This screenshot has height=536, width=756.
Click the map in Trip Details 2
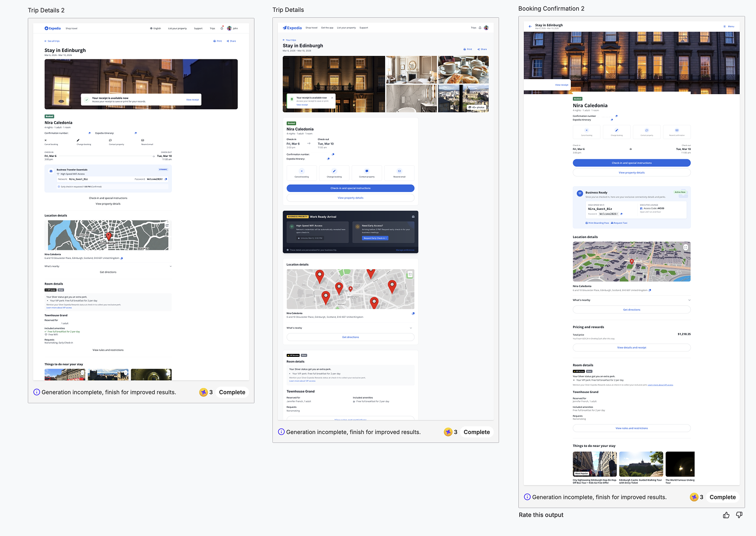coord(108,235)
